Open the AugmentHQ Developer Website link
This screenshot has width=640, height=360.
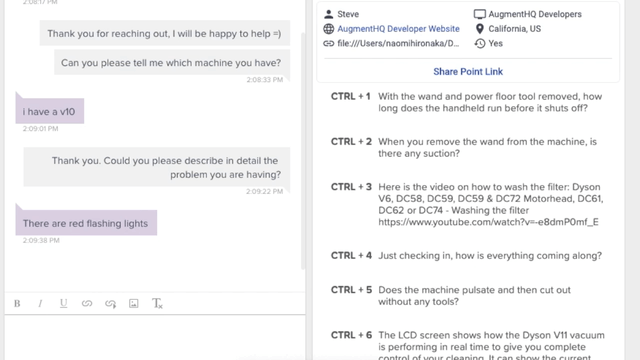(398, 29)
